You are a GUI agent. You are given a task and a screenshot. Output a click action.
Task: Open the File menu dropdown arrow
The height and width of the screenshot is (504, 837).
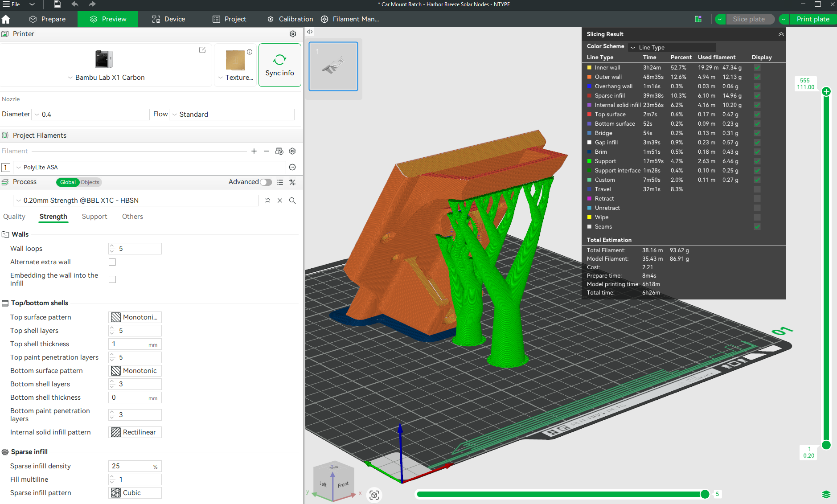pos(32,4)
